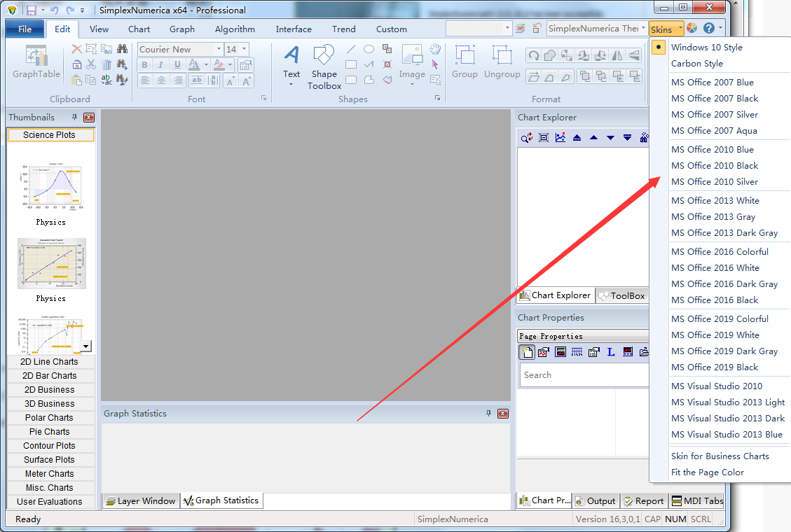
Task: Switch to the Layer Window tab
Action: 142,500
